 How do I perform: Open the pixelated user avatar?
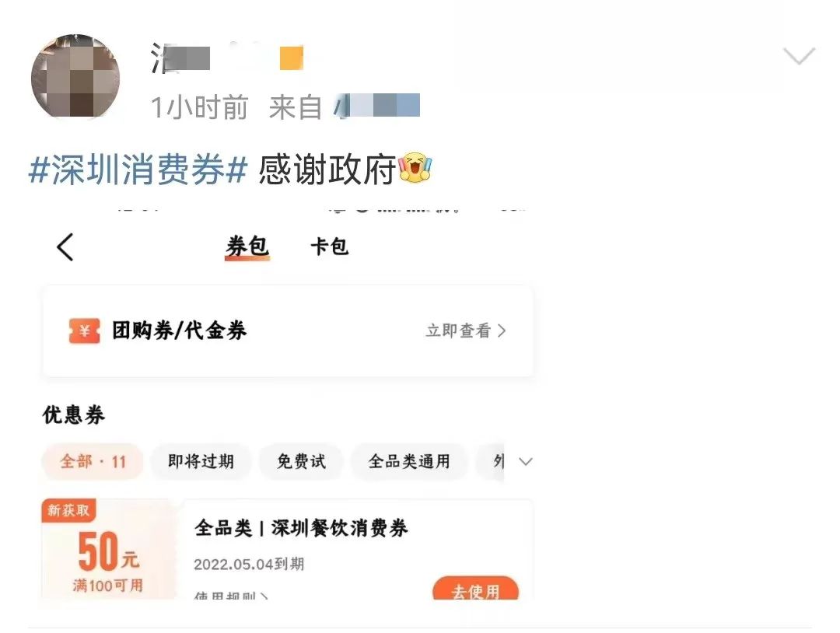[x=75, y=76]
